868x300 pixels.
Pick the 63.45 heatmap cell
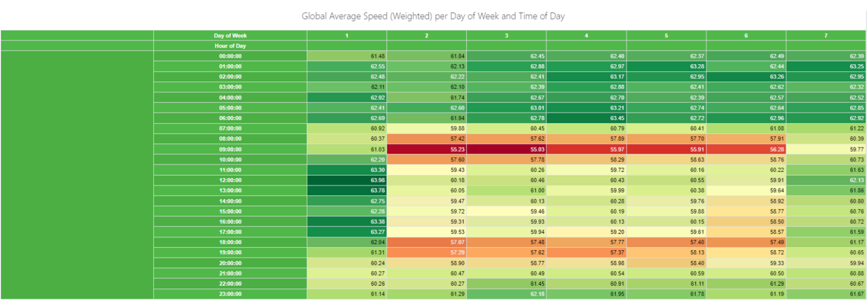pyautogui.click(x=586, y=118)
